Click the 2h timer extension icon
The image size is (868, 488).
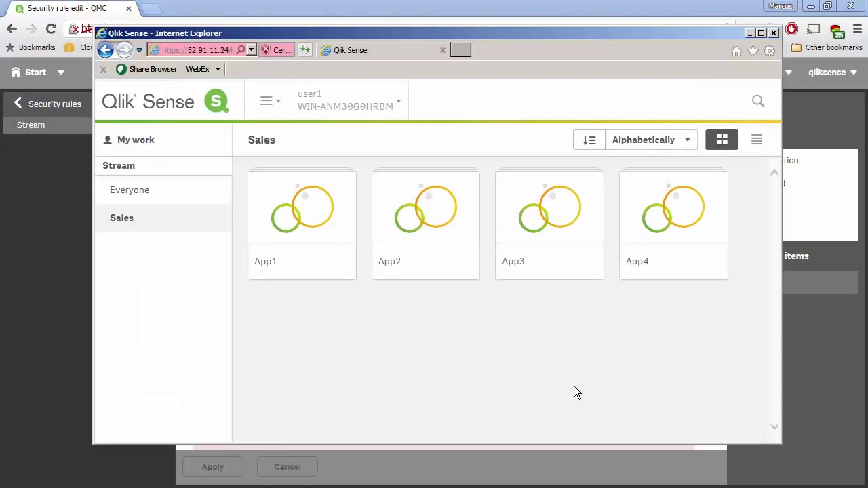click(x=836, y=30)
